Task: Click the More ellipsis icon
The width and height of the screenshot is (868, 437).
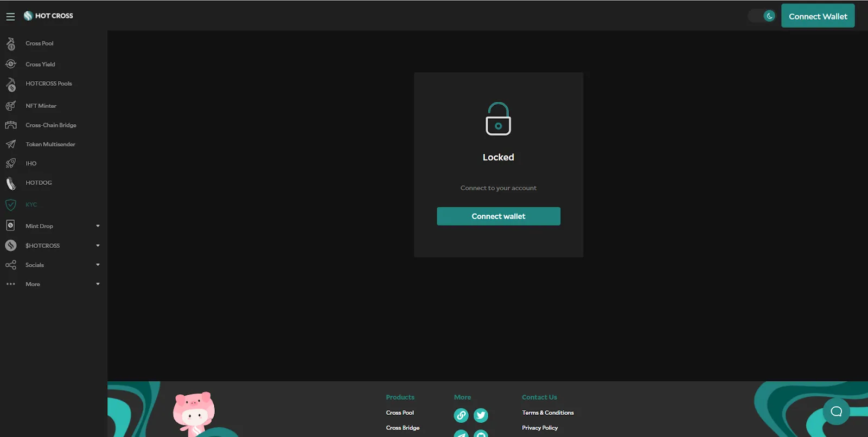Action: click(x=11, y=284)
